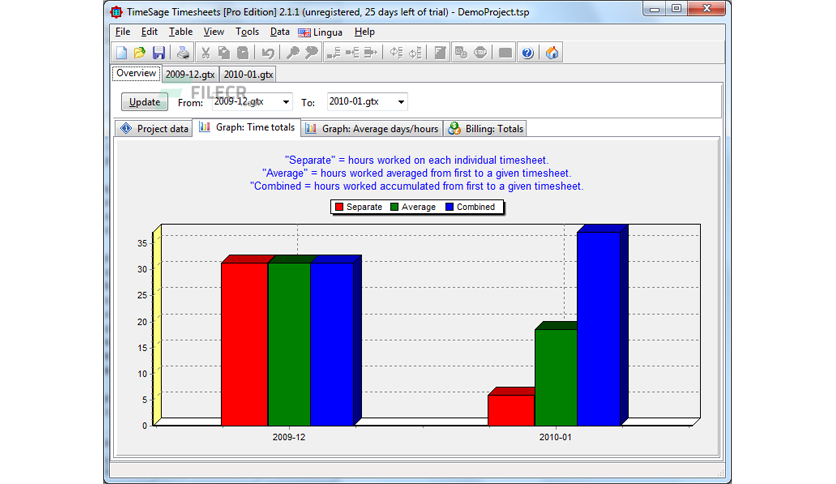Click the "Separate" explanation text line
836x484 pixels.
coord(416,160)
